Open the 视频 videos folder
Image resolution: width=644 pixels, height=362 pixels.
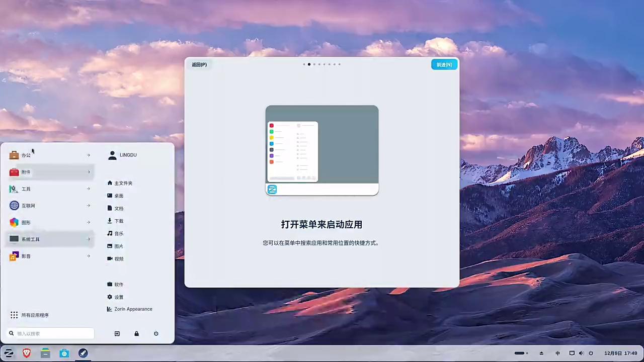pyautogui.click(x=116, y=258)
